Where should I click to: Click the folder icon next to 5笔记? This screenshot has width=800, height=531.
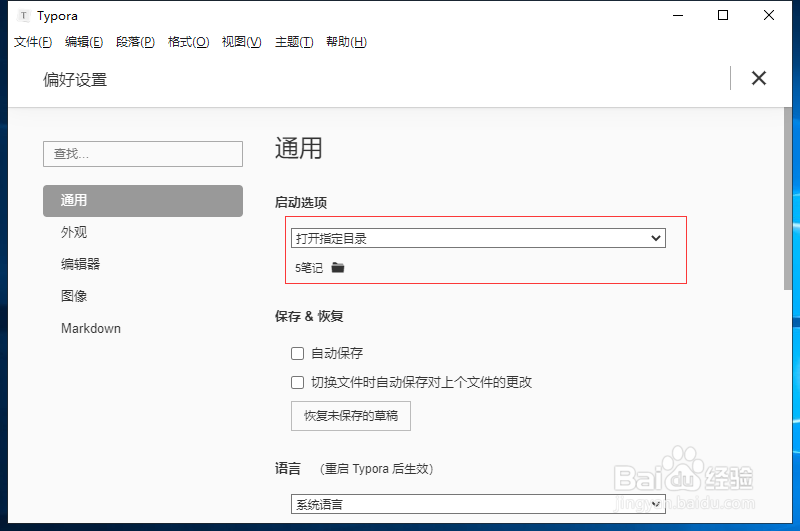pos(338,267)
